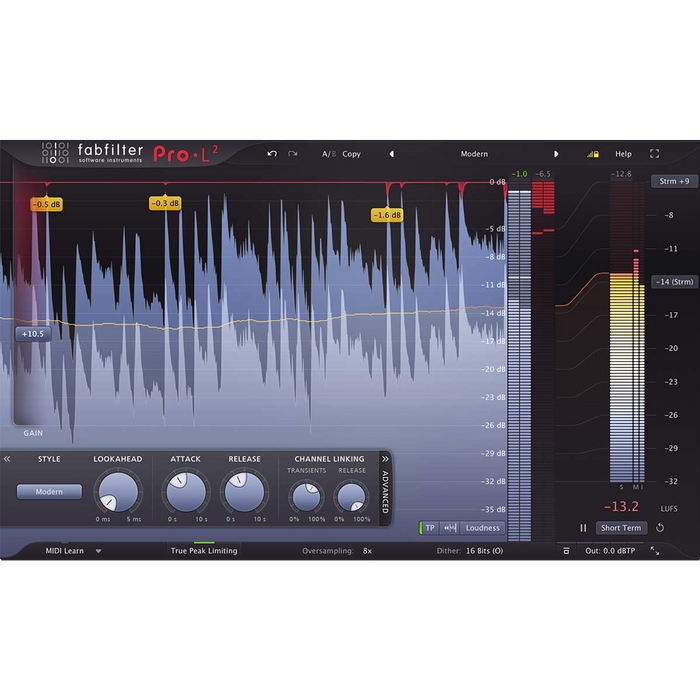Click the Out: 0.0 dBTP output level
Image resolution: width=700 pixels, height=700 pixels.
tap(610, 551)
